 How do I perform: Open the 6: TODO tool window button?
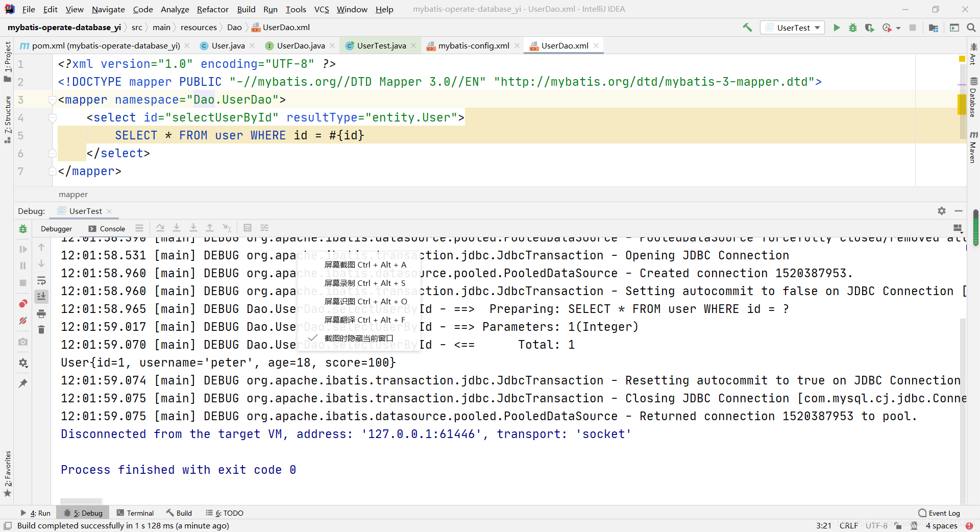click(225, 513)
